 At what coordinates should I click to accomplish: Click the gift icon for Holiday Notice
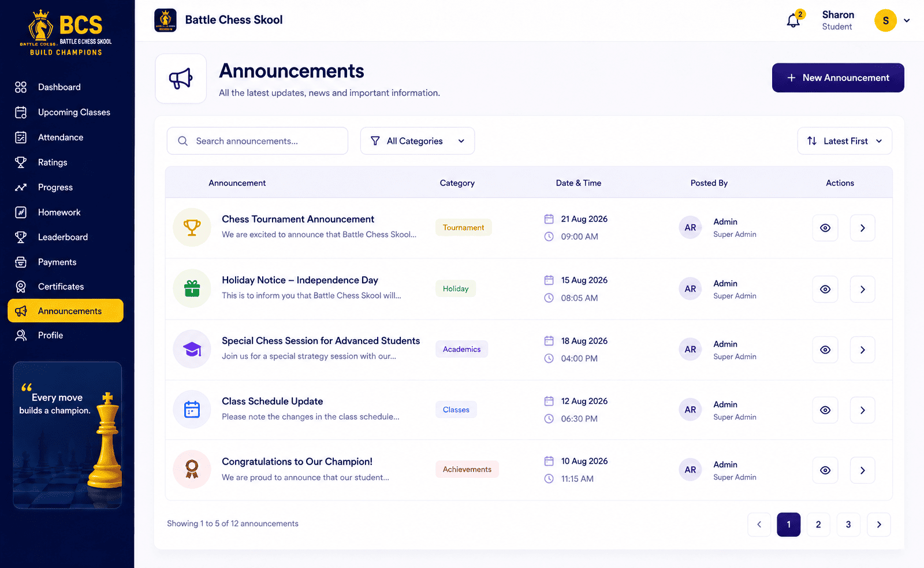[x=192, y=288]
